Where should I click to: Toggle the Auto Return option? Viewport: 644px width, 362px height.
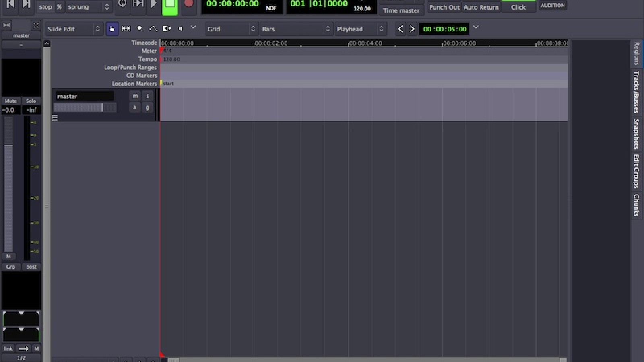(481, 7)
